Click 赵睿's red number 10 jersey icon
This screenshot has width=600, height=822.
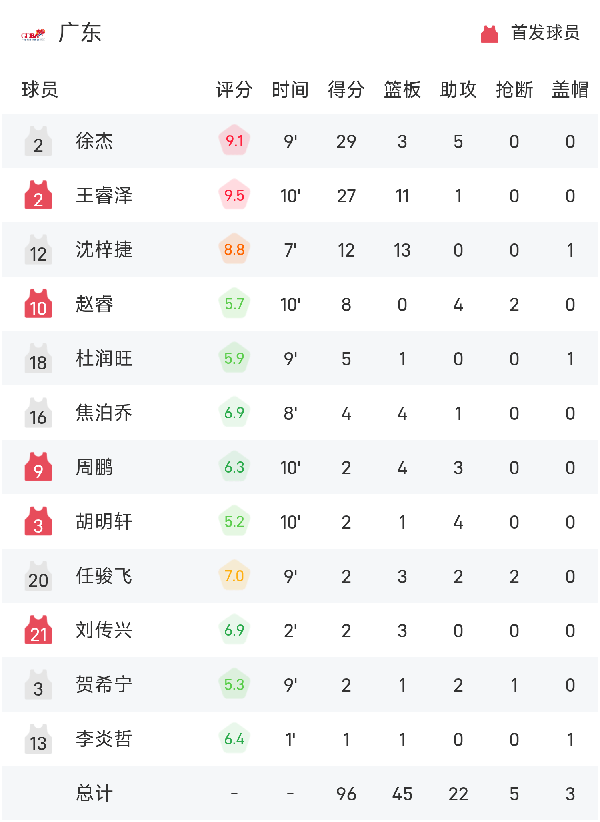[38, 304]
